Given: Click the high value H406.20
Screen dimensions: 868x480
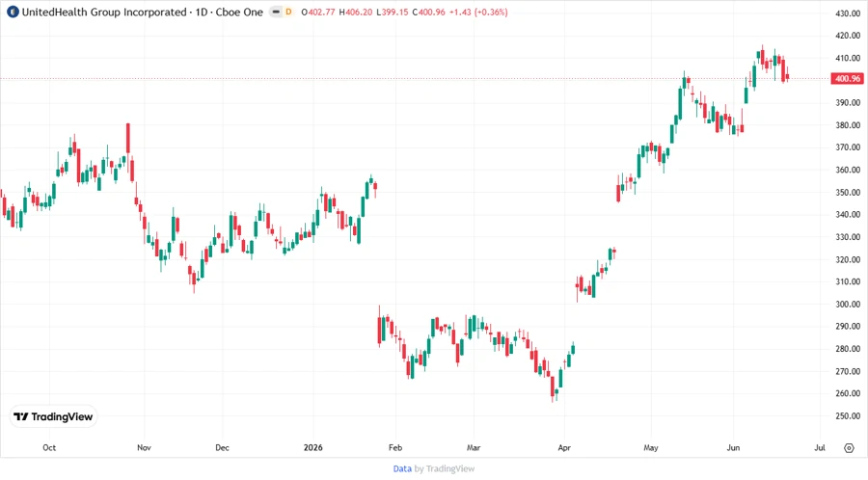Looking at the screenshot, I should coord(356,13).
